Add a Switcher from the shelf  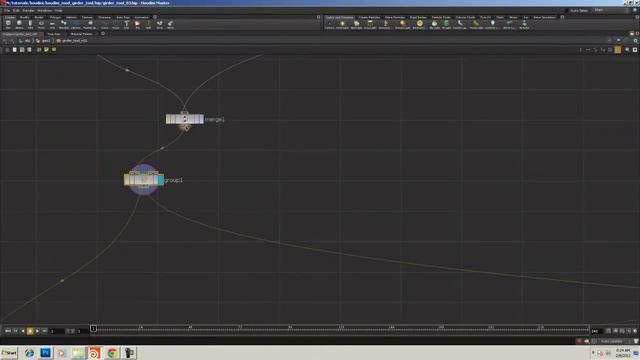click(x=524, y=24)
